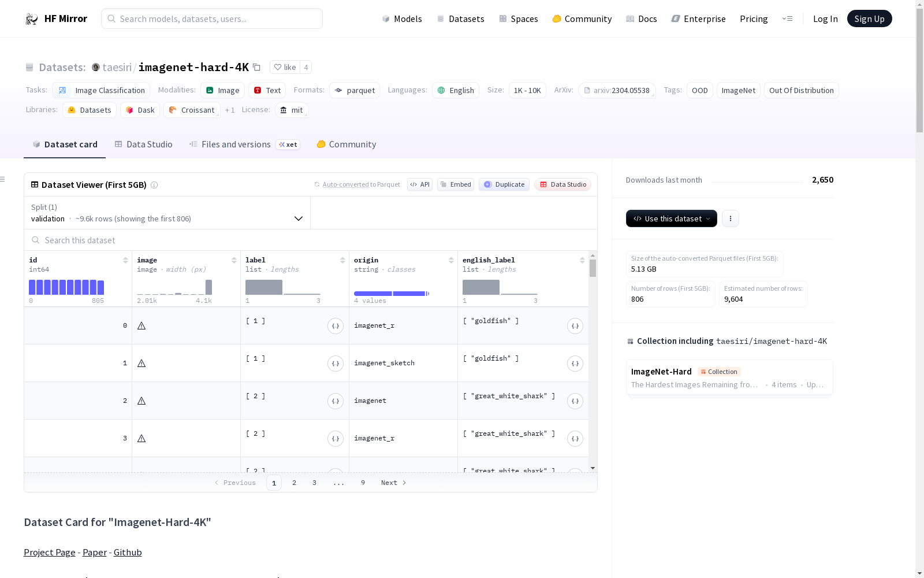This screenshot has height=578, width=924.
Task: Click the HF Mirror logo icon
Action: click(32, 19)
